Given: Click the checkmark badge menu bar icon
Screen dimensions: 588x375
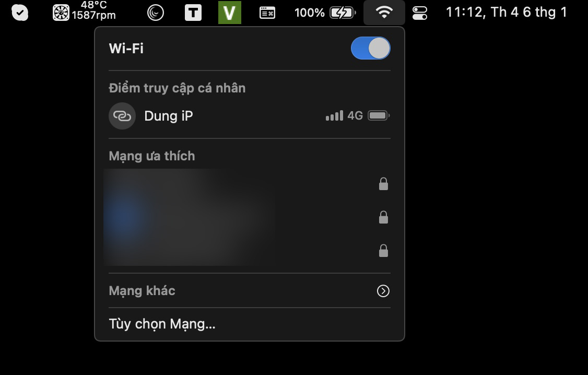Looking at the screenshot, I should 20,13.
